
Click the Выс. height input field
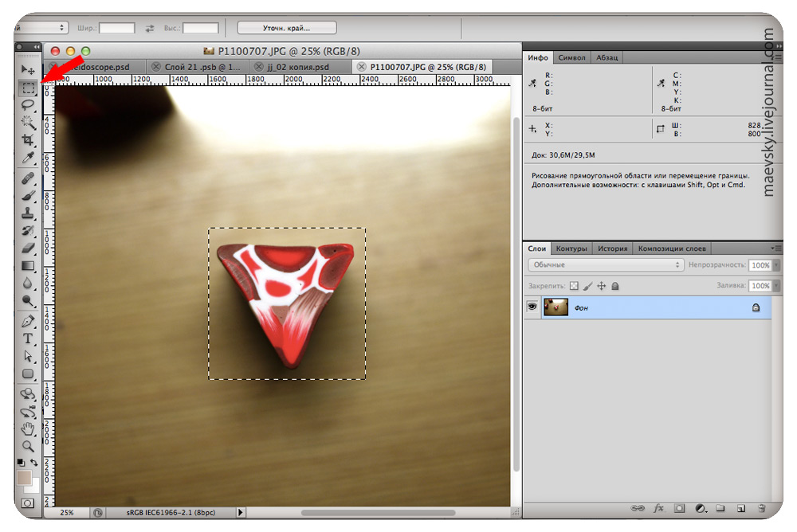tap(201, 28)
